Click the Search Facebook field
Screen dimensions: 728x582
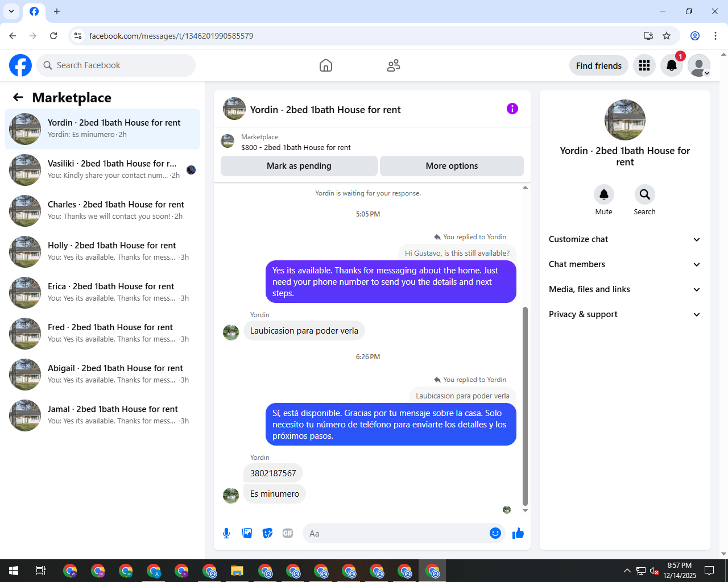pyautogui.click(x=116, y=65)
